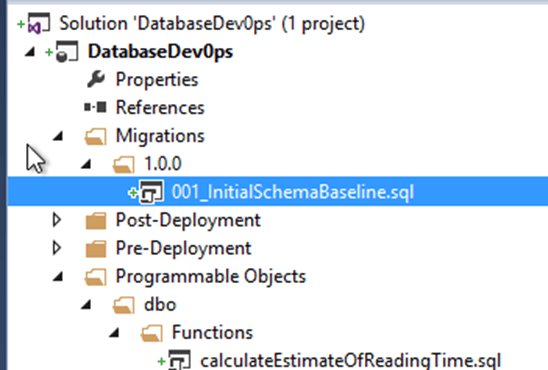The width and height of the screenshot is (548, 370).
Task: Expand the Post-Deployment folder
Action: point(57,220)
